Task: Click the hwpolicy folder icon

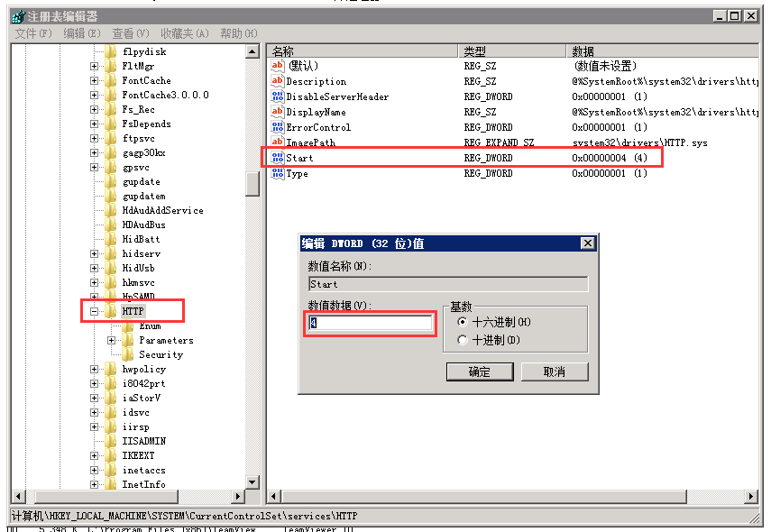Action: coord(111,369)
